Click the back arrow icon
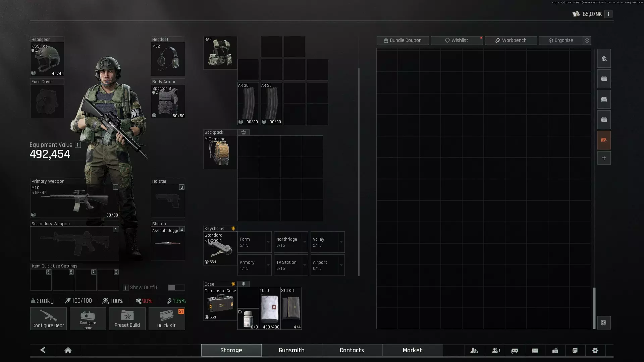This screenshot has width=644, height=362. click(43, 350)
